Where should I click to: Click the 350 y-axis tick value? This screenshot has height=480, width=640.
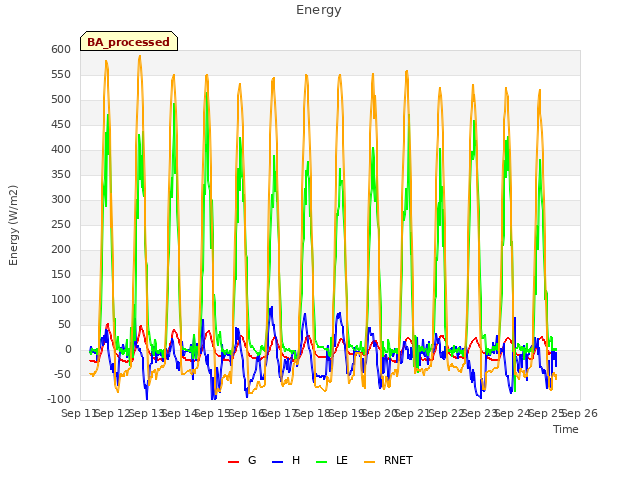tap(61, 174)
